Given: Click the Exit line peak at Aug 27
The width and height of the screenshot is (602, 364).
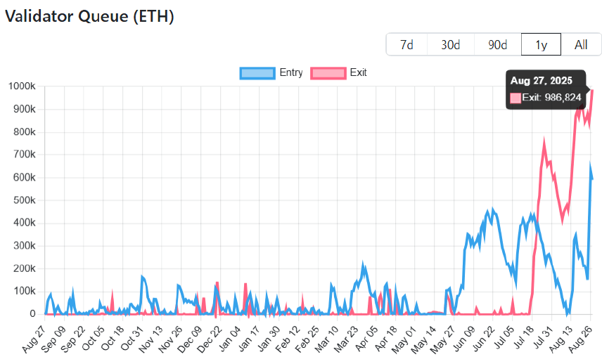Looking at the screenshot, I should point(592,90).
